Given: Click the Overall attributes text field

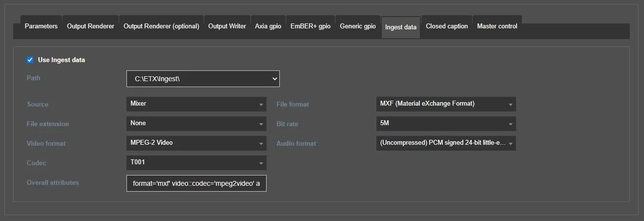Looking at the screenshot, I should click(196, 183).
